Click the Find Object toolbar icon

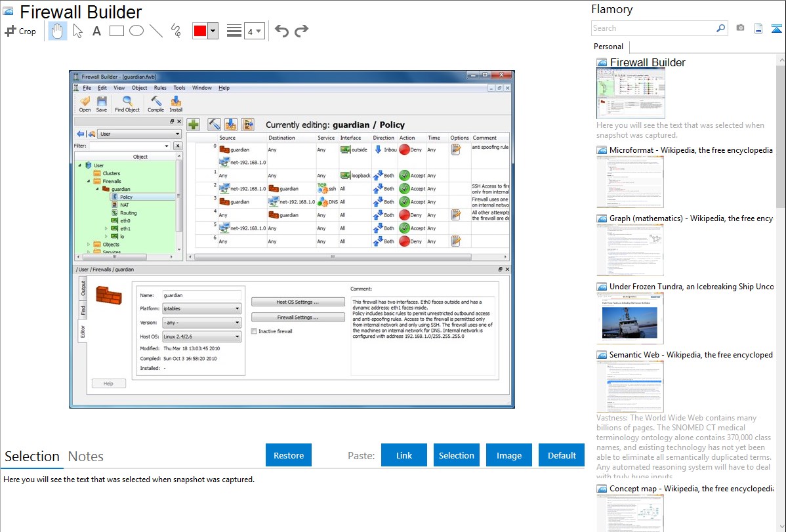pos(127,104)
